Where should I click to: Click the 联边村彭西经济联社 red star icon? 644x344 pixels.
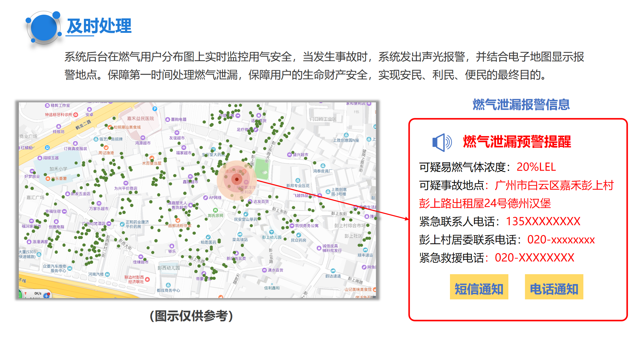(147, 279)
